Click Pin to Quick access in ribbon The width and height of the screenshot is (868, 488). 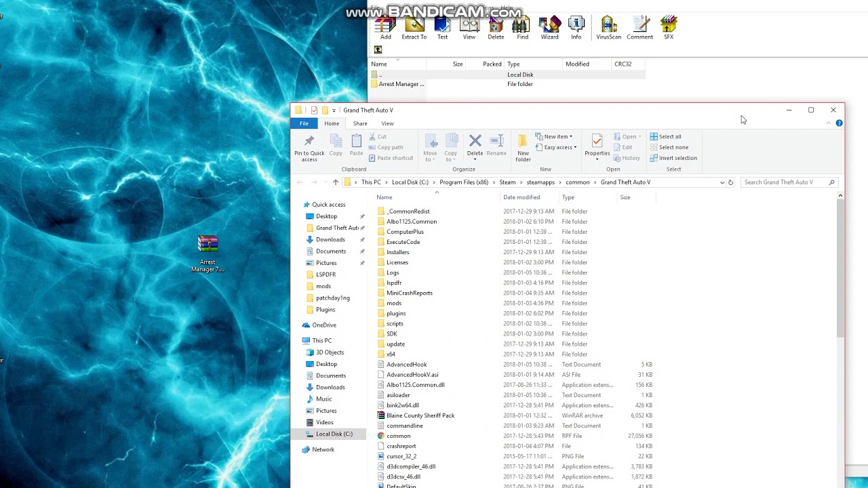tap(309, 148)
